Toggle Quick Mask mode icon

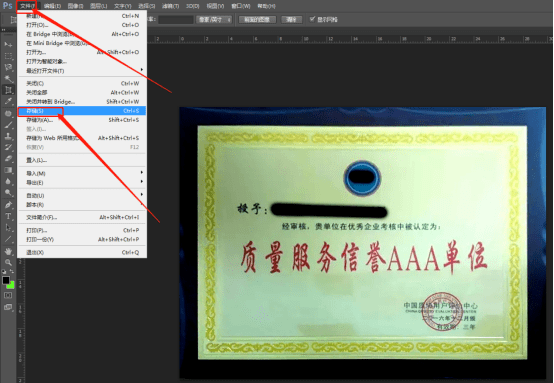point(8,295)
